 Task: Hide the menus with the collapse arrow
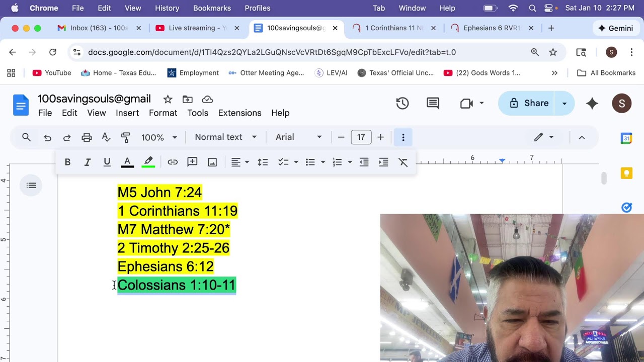pyautogui.click(x=582, y=137)
